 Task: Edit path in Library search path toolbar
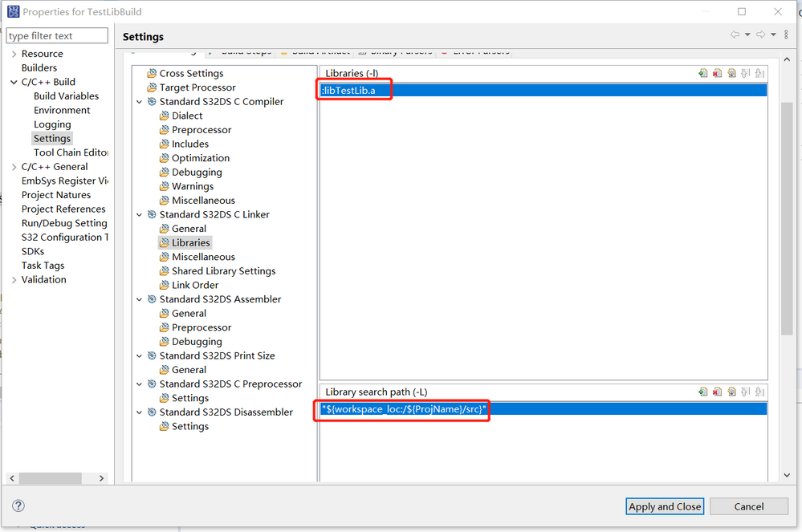(732, 392)
